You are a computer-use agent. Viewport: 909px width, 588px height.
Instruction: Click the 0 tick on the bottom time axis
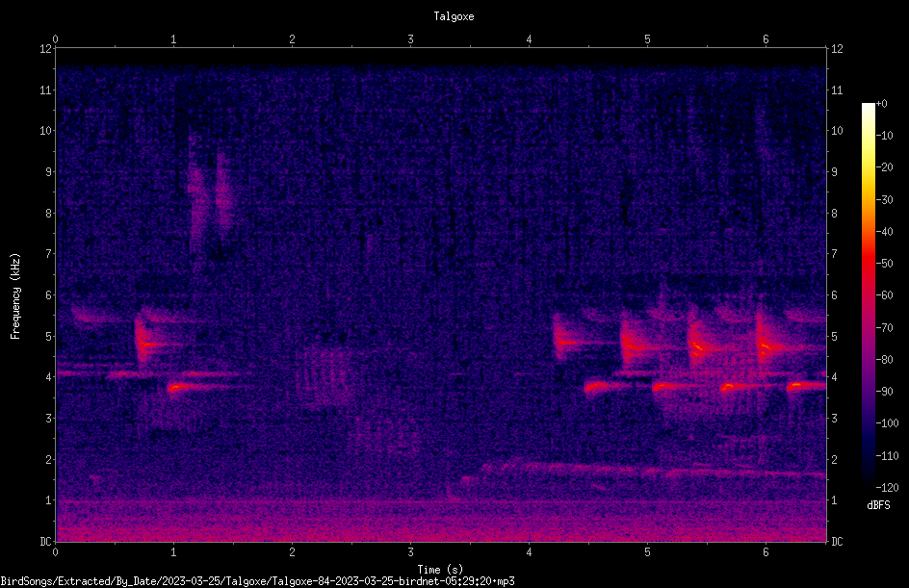[x=55, y=552]
